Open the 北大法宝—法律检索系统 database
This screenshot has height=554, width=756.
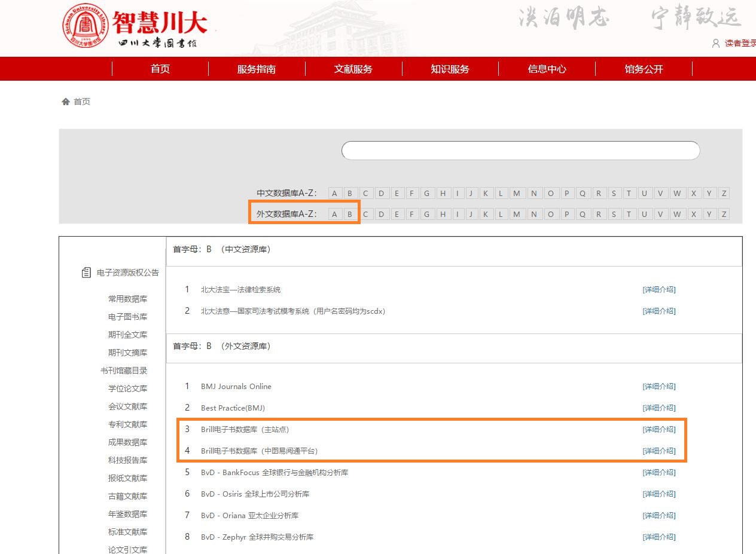click(x=240, y=290)
